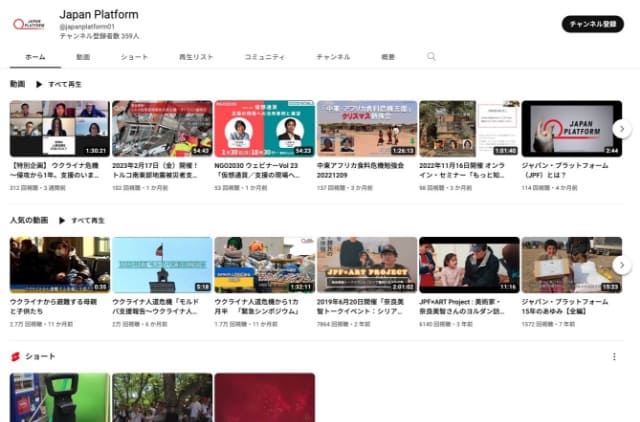The width and height of the screenshot is (640, 422).
Task: Open the 概要 tab
Action: click(x=388, y=57)
